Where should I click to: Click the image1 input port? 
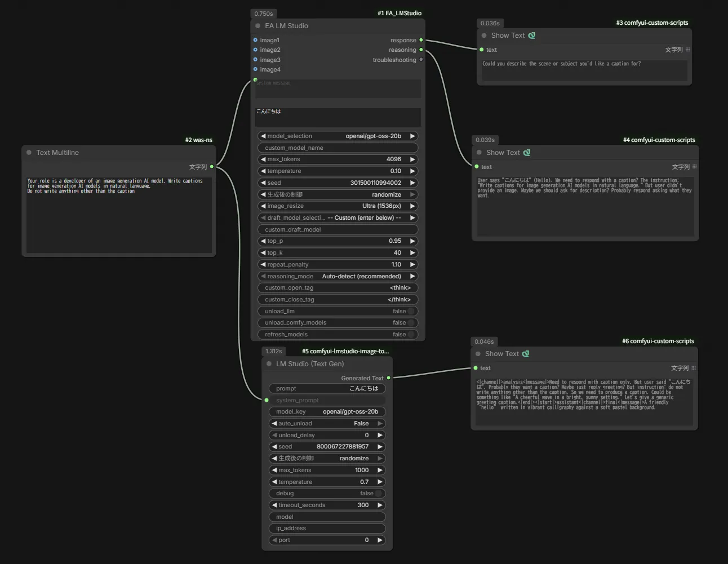[255, 40]
